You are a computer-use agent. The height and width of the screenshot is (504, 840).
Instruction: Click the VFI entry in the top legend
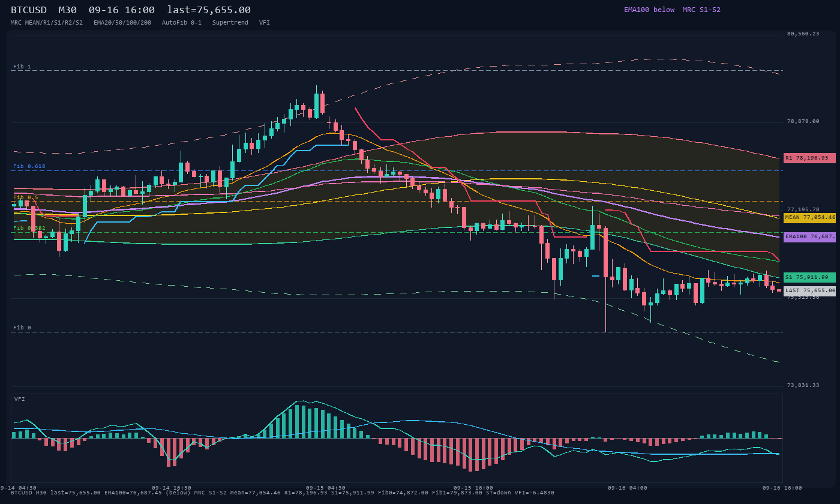click(x=265, y=23)
